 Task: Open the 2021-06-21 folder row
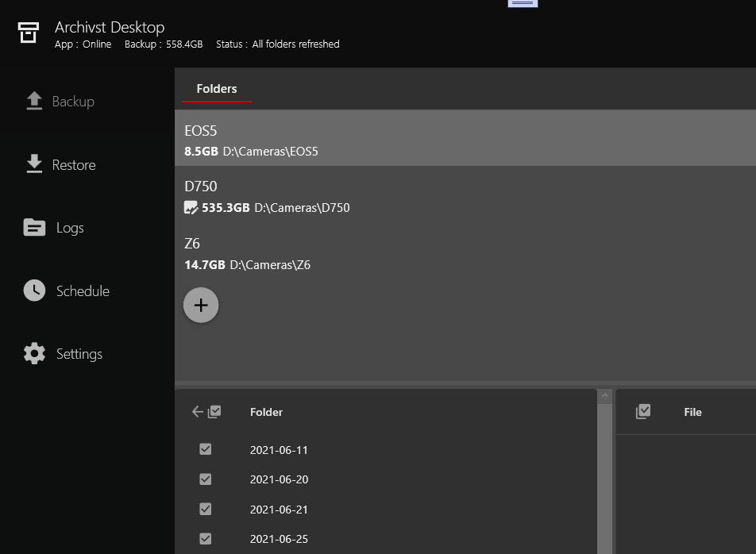point(279,510)
